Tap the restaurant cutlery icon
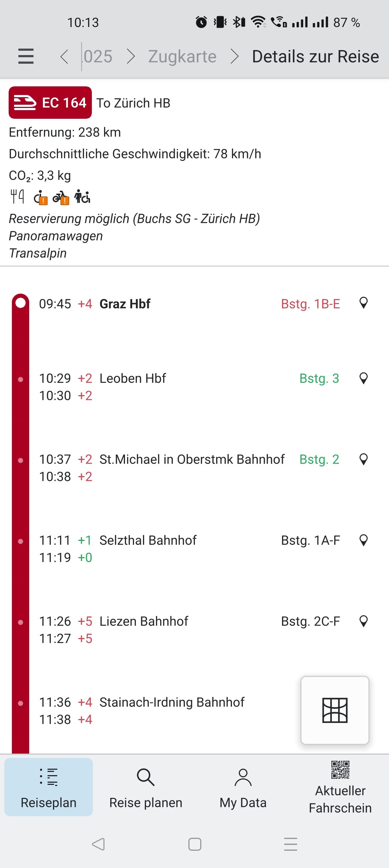Viewport: 389px width, 868px height. click(17, 197)
